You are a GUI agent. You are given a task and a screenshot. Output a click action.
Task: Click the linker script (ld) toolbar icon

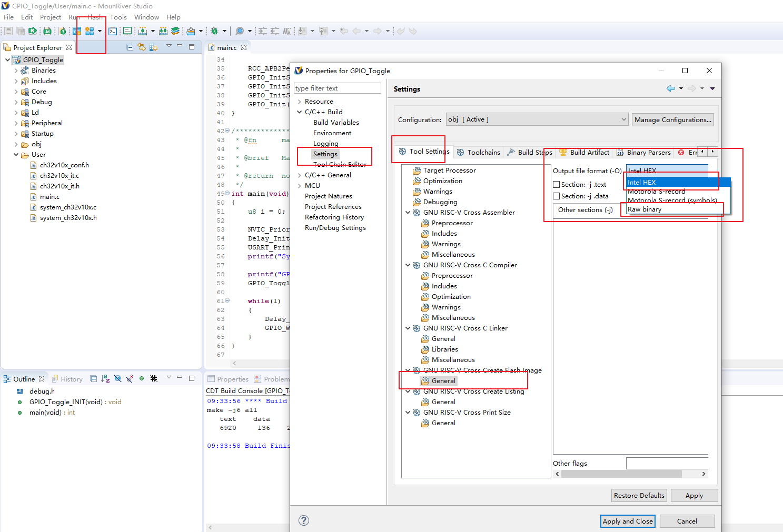tap(47, 31)
